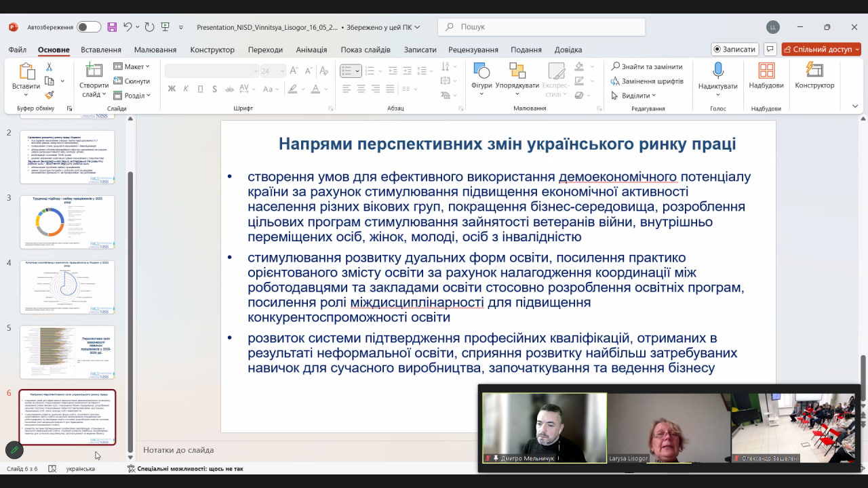This screenshot has width=868, height=488.
Task: Toggle strikethrough ab formatting
Action: coord(231,89)
